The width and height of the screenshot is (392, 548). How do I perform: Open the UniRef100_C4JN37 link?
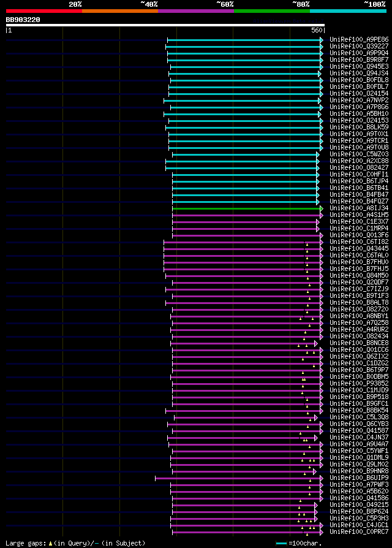359,437
